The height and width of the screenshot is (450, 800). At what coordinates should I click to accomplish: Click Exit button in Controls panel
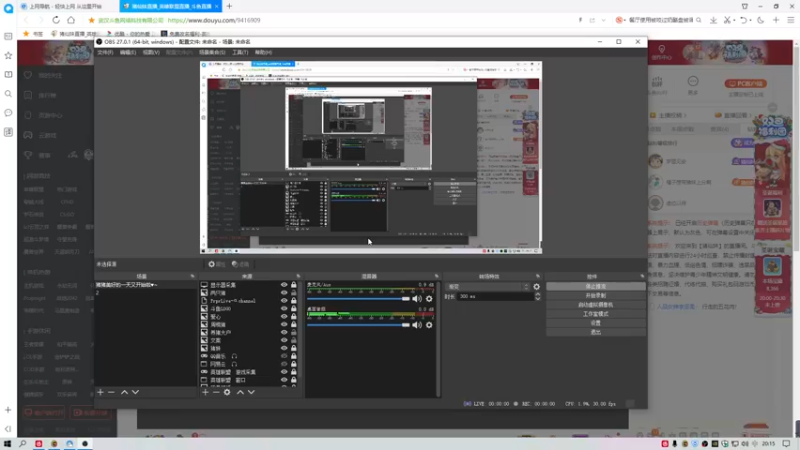pos(595,332)
